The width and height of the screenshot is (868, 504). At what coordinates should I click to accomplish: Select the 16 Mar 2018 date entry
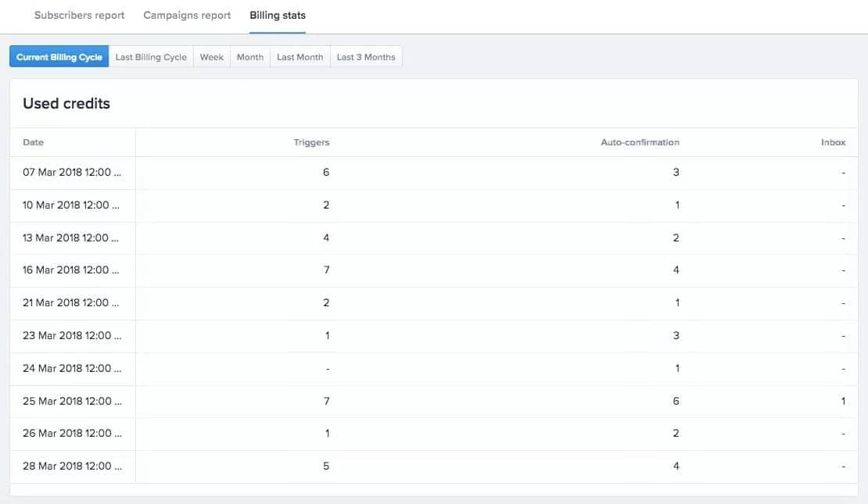[72, 270]
